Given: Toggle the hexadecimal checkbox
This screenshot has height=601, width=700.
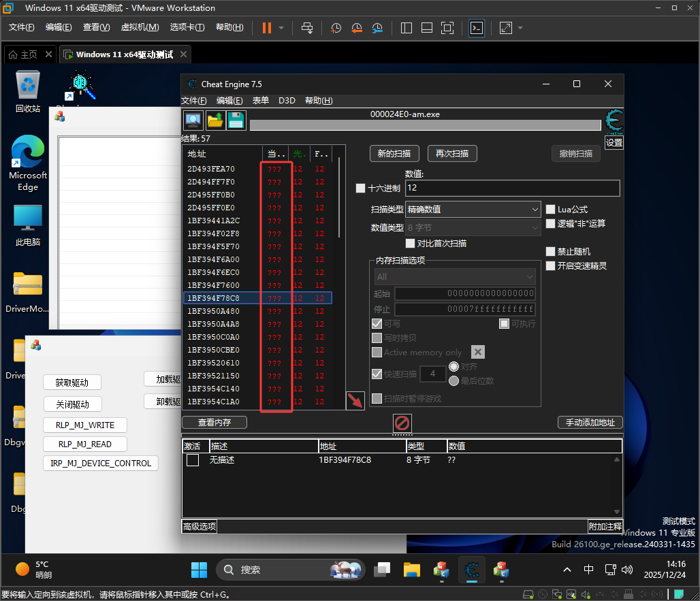Looking at the screenshot, I should [x=360, y=189].
